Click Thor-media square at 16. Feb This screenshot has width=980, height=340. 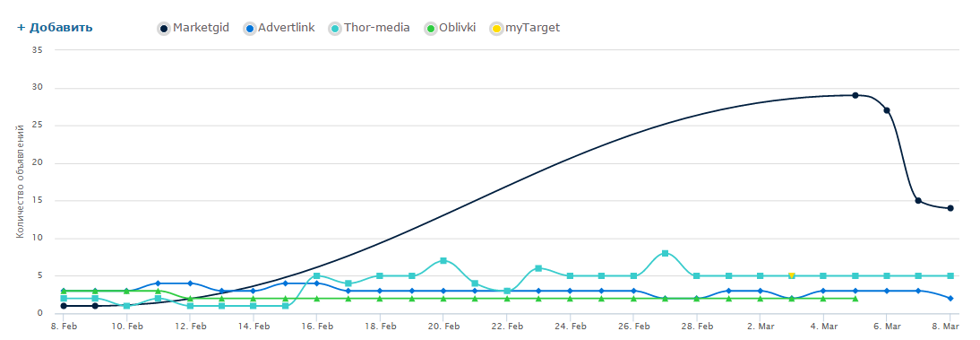[x=317, y=275]
